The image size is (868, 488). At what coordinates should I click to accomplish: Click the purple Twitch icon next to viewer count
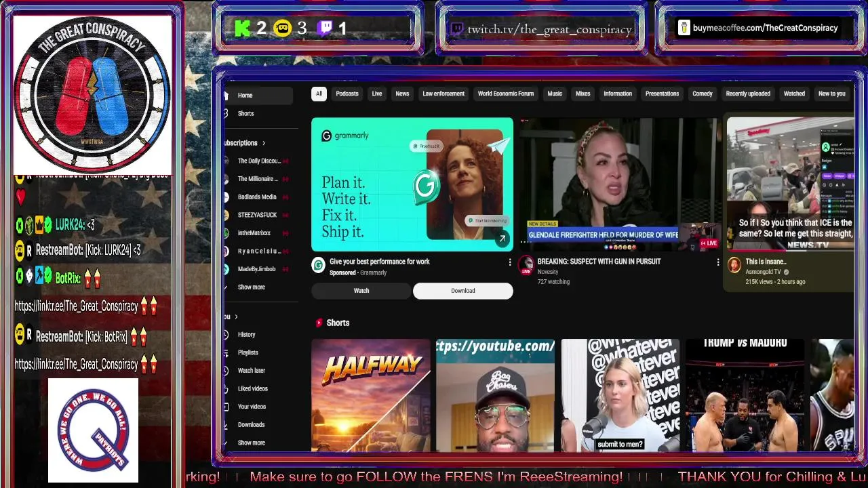[325, 28]
